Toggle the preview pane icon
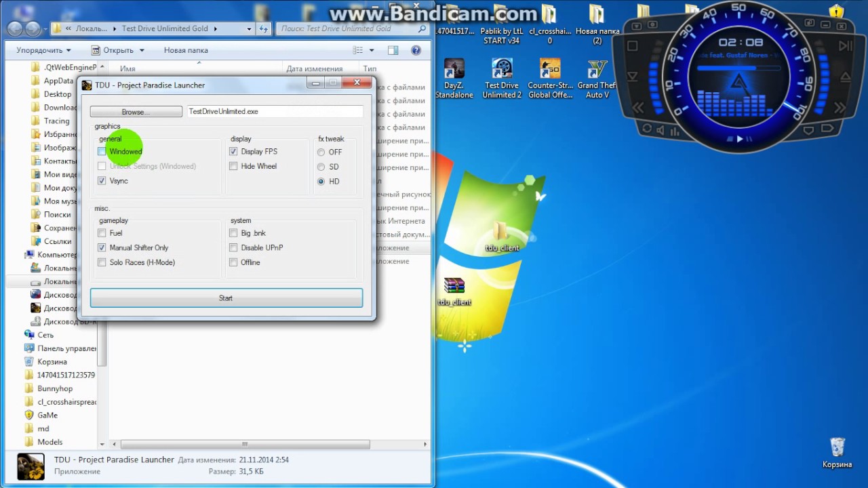The image size is (868, 488). point(393,50)
